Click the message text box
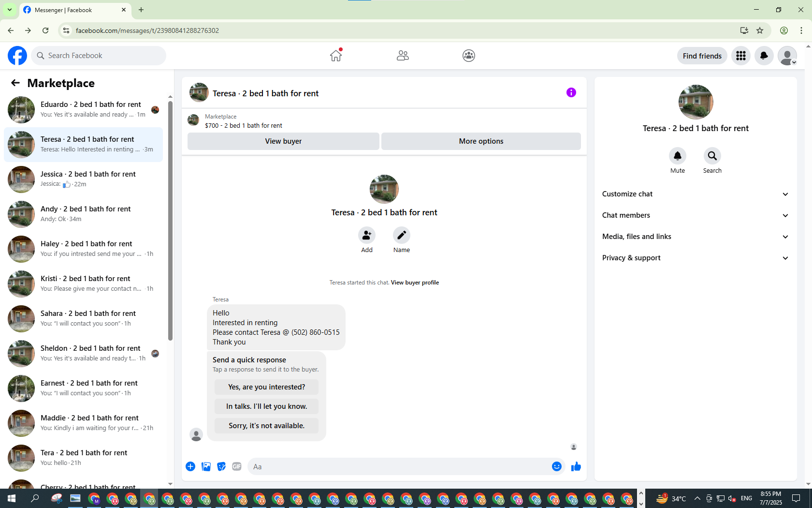Image resolution: width=812 pixels, height=508 pixels. [399, 466]
